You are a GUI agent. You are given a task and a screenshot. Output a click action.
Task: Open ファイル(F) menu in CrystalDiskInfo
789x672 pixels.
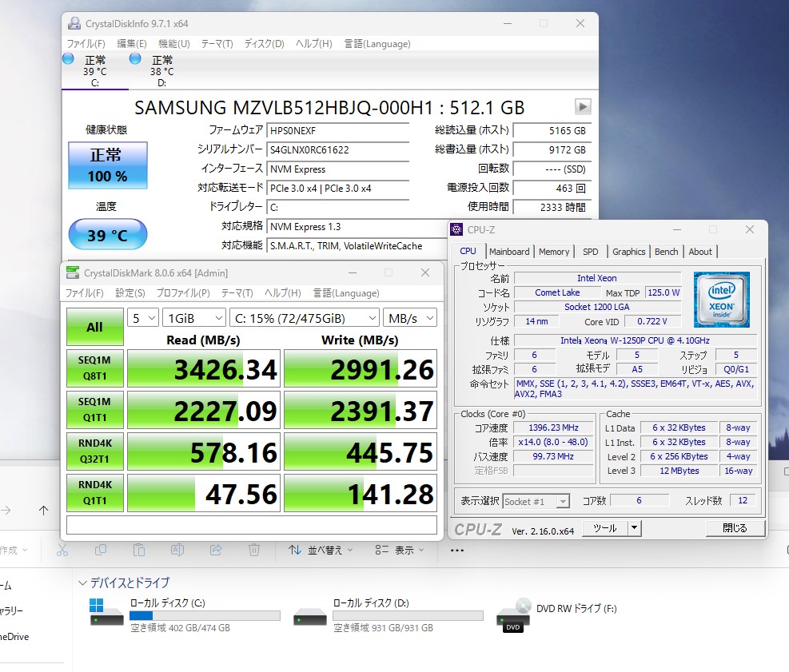(x=86, y=44)
